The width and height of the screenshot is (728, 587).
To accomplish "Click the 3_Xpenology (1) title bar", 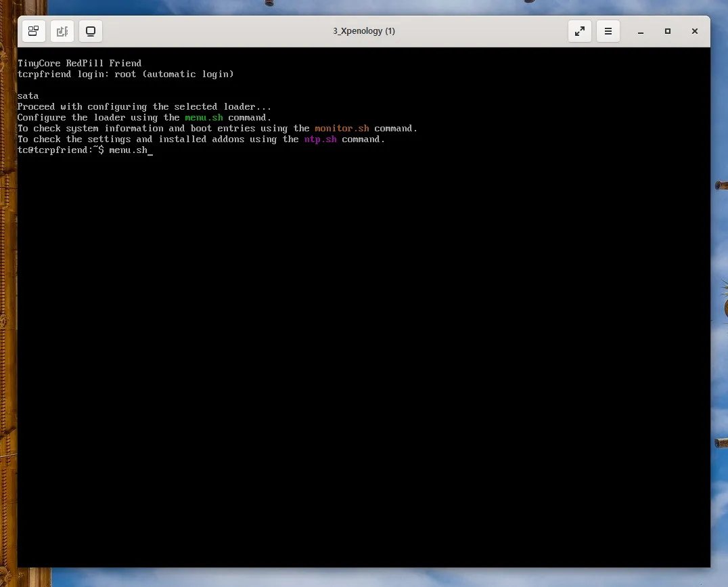I will (364, 30).
